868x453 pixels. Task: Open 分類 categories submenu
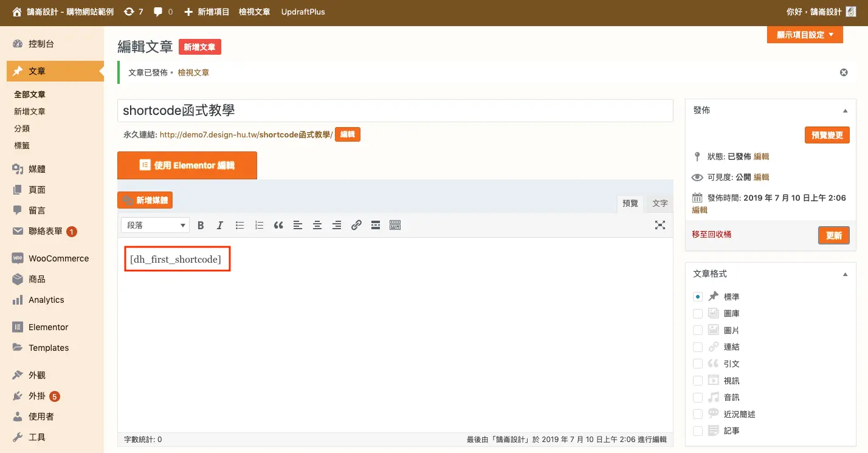22,129
